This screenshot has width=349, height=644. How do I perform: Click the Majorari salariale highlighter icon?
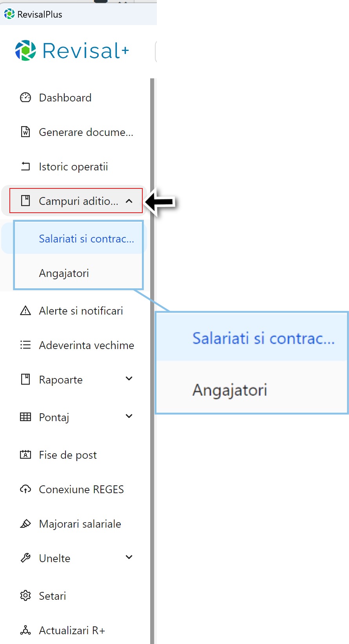pyautogui.click(x=25, y=524)
